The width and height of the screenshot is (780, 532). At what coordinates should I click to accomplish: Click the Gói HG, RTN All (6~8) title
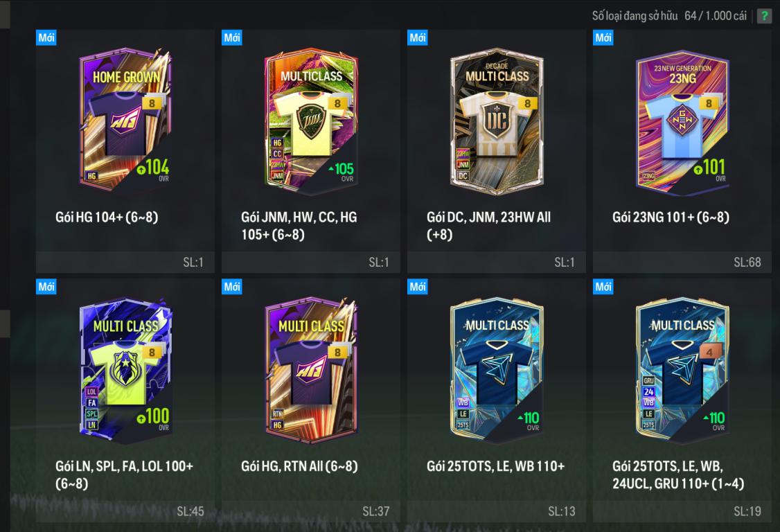tap(299, 466)
